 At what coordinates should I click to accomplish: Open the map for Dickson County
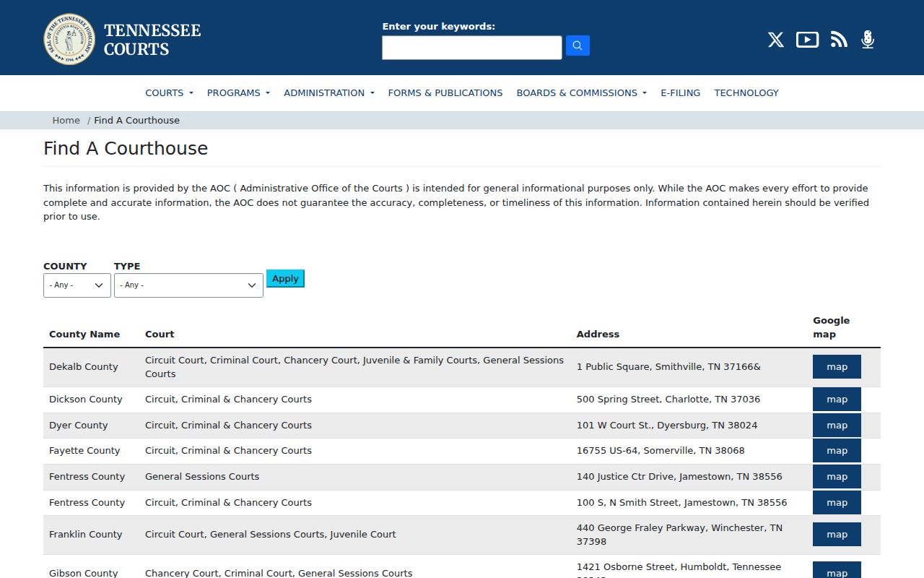point(837,399)
